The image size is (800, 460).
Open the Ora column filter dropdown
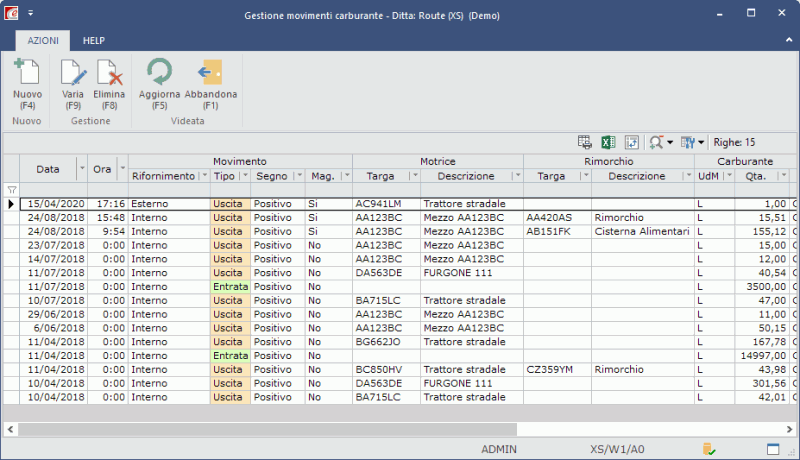click(x=122, y=167)
